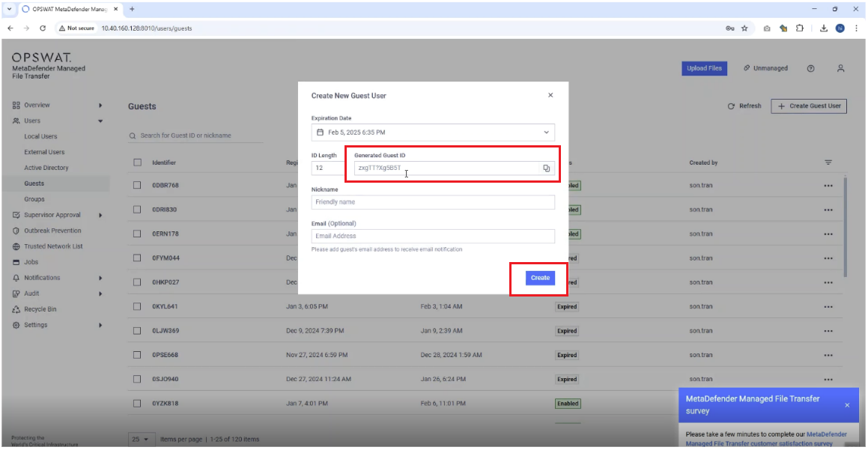Click the Unmanaged status link
Image resolution: width=868 pixels, height=450 pixels.
coord(765,68)
